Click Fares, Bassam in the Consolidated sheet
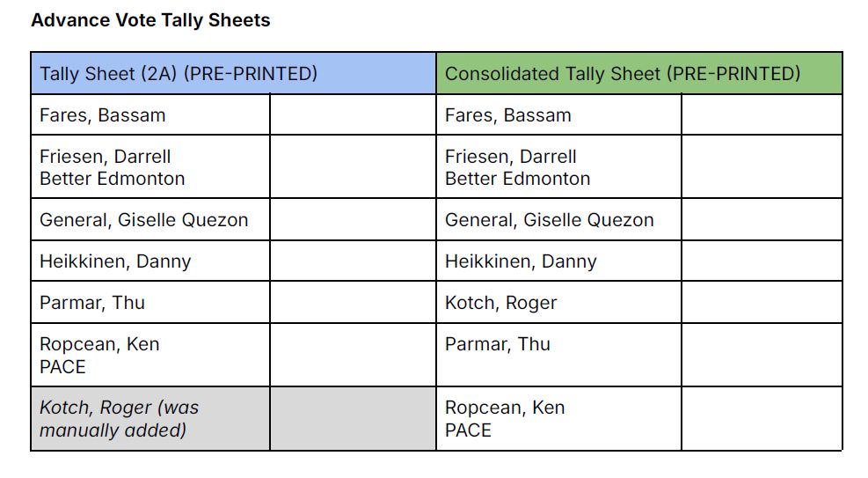868x478 pixels. [x=508, y=115]
